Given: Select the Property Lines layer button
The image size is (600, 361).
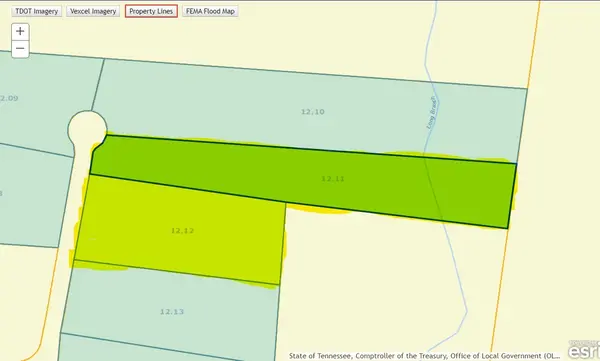Looking at the screenshot, I should [151, 11].
